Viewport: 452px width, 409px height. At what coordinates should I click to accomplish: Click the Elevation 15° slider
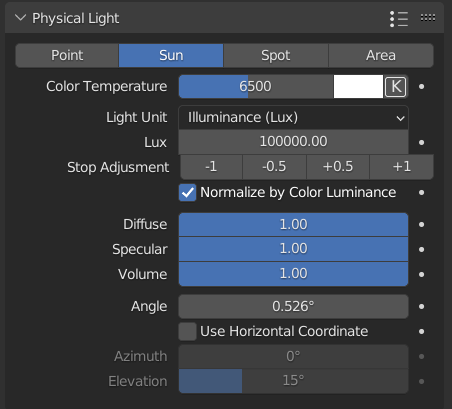(x=294, y=381)
